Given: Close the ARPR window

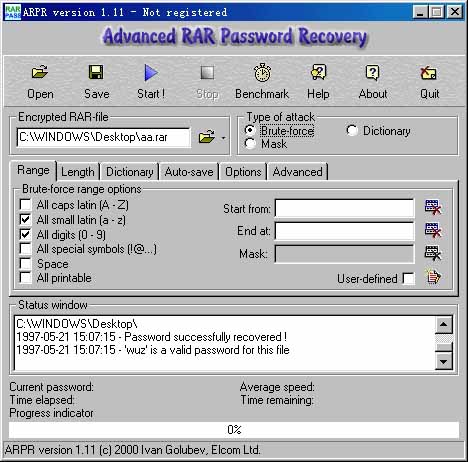Looking at the screenshot, I should 455,12.
